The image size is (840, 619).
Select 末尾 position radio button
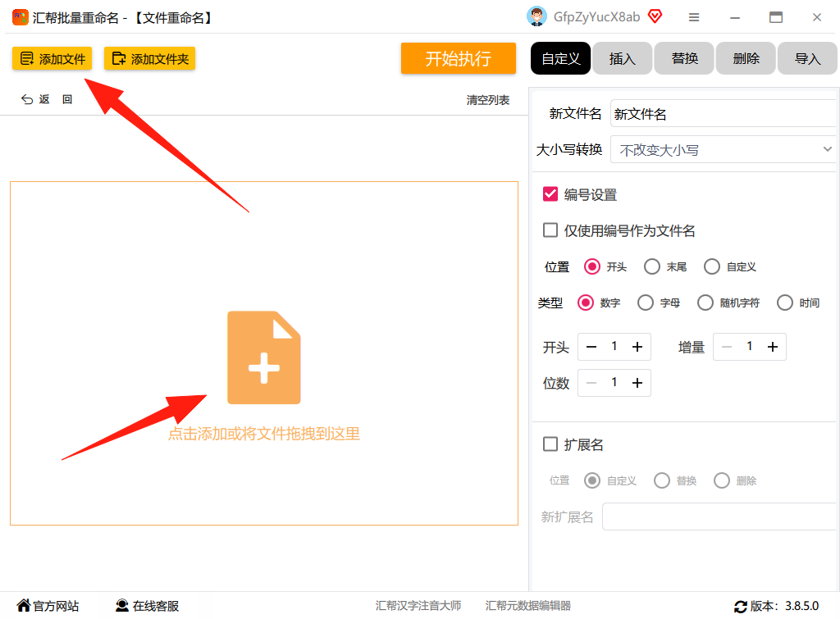click(652, 266)
